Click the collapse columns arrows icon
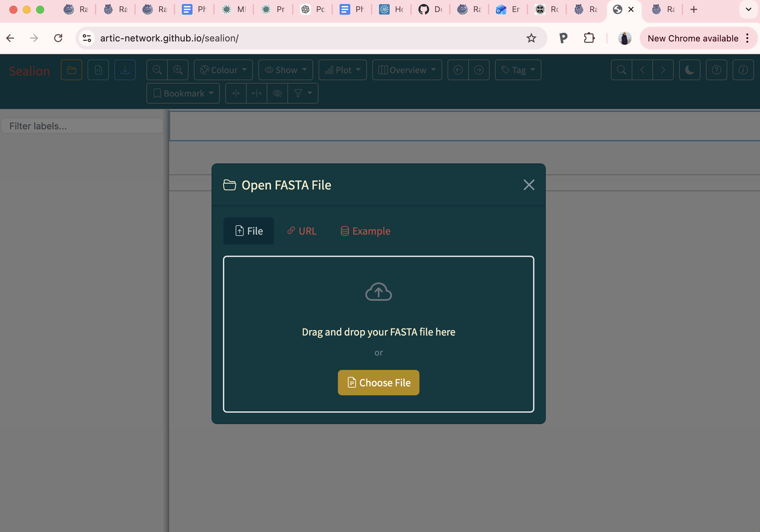Image resolution: width=760 pixels, height=532 pixels. tap(236, 93)
